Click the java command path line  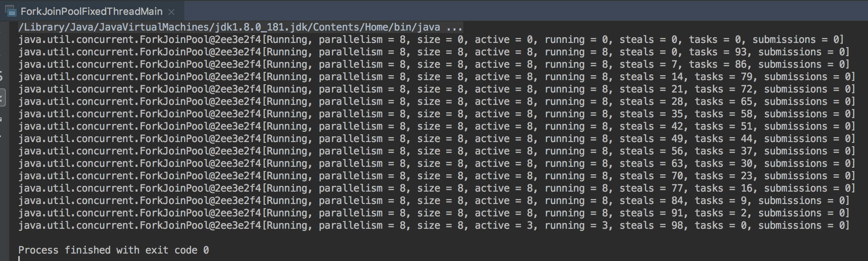pyautogui.click(x=240, y=27)
